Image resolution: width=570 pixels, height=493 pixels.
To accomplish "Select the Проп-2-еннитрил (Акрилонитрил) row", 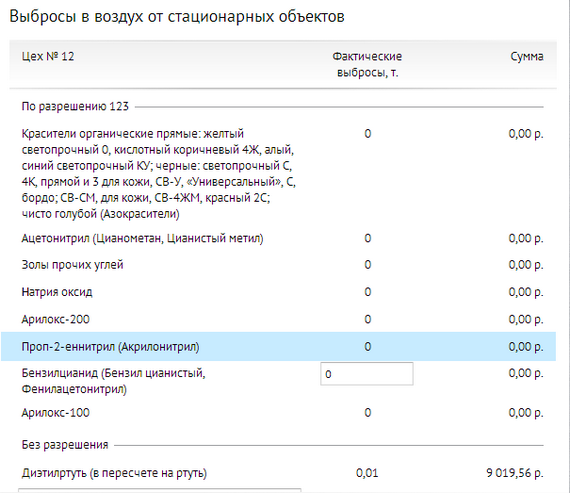I will pyautogui.click(x=278, y=346).
